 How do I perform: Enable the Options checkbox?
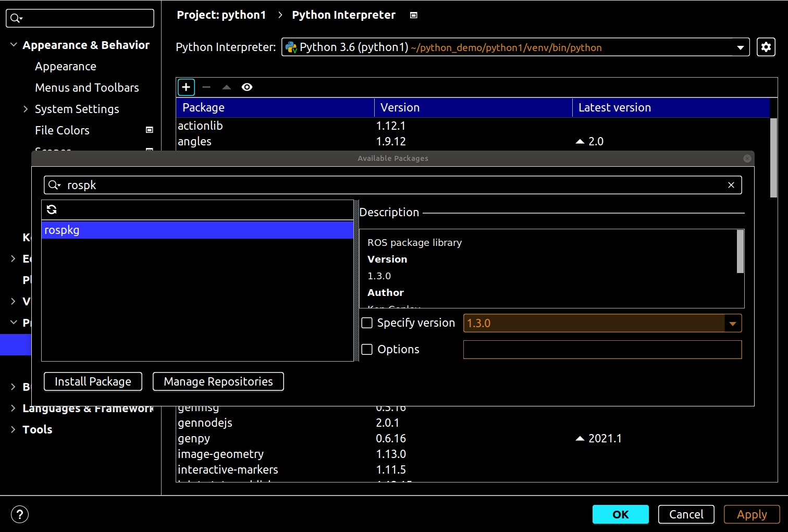tap(367, 349)
